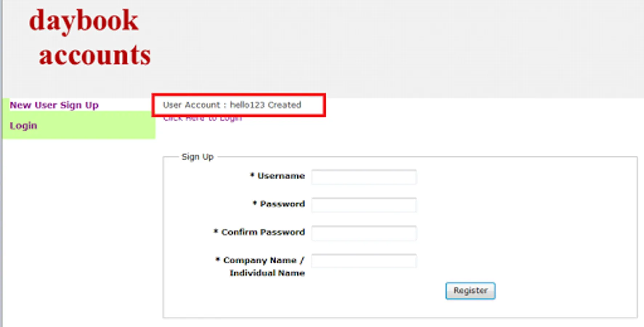Click the Company Name / Individual Name label
Image resolution: width=644 pixels, height=327 pixels.
[264, 266]
